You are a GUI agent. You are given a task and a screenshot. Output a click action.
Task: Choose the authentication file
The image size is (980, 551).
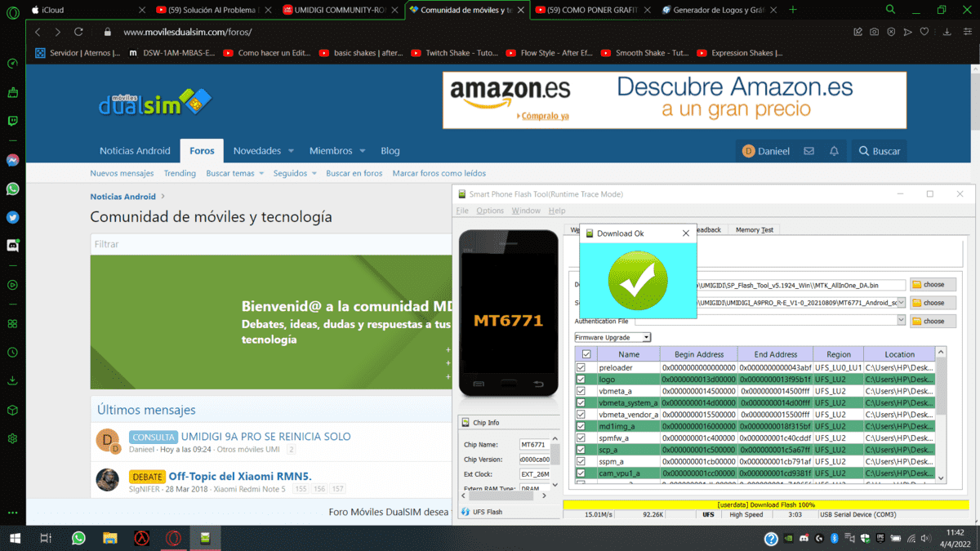pos(933,321)
